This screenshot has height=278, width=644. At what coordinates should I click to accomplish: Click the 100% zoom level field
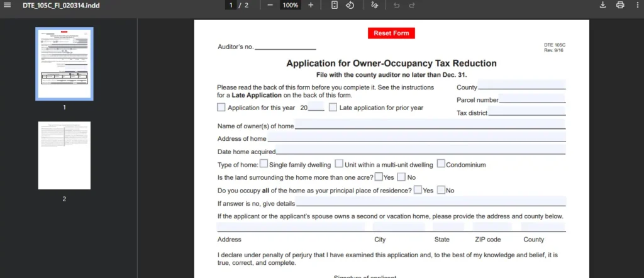click(291, 5)
